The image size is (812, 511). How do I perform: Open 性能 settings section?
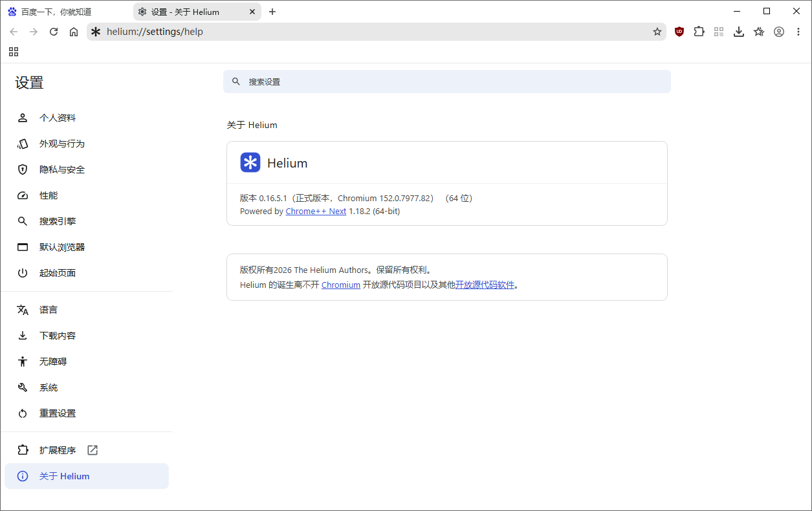(x=86, y=195)
